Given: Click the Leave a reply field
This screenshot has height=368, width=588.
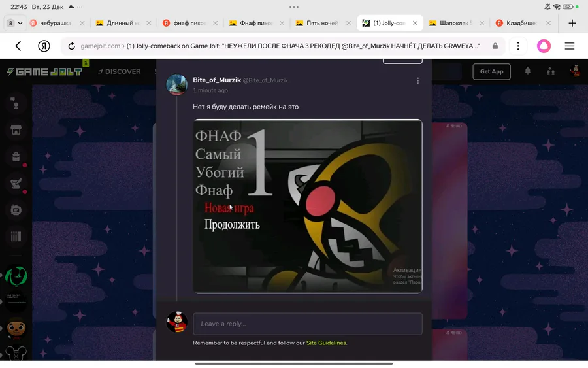Looking at the screenshot, I should [308, 324].
